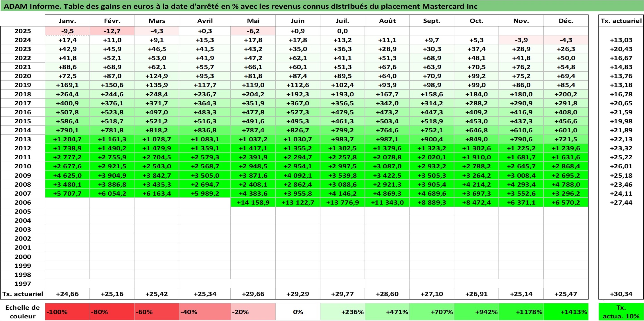Image resolution: width=644 pixels, height=321 pixels.
Task: Select the cell showing +2 777,2
Action: point(67,157)
